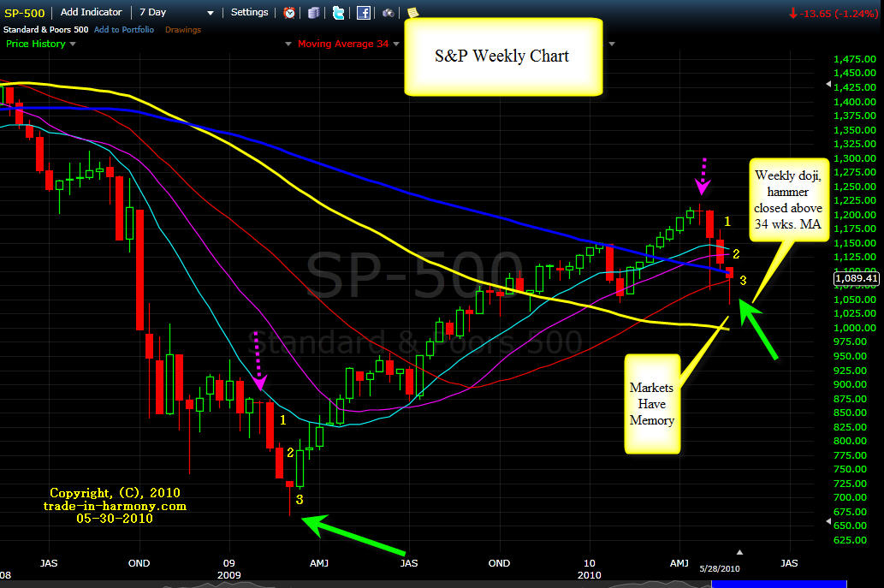Click the camera snapshot icon
This screenshot has width=884, height=588.
coord(389,12)
